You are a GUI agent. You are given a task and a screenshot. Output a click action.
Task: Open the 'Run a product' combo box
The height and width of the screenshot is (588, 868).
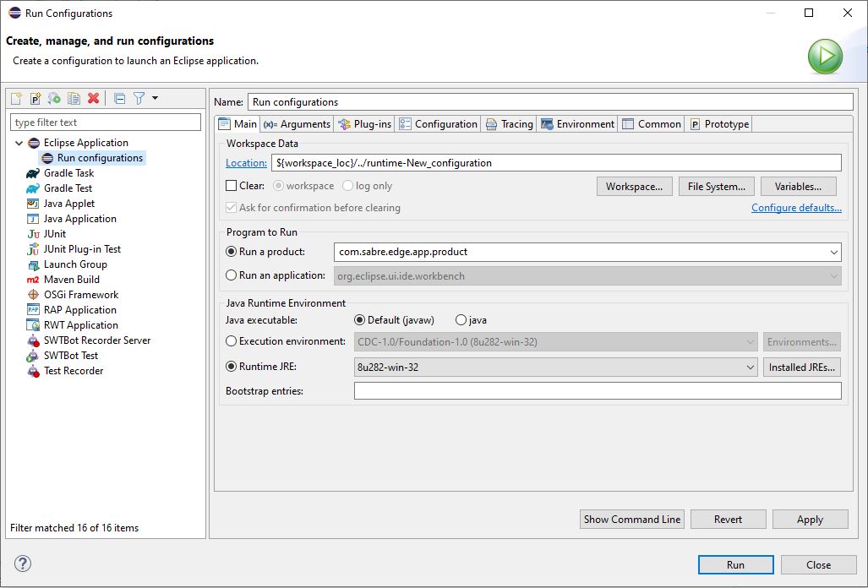833,253
